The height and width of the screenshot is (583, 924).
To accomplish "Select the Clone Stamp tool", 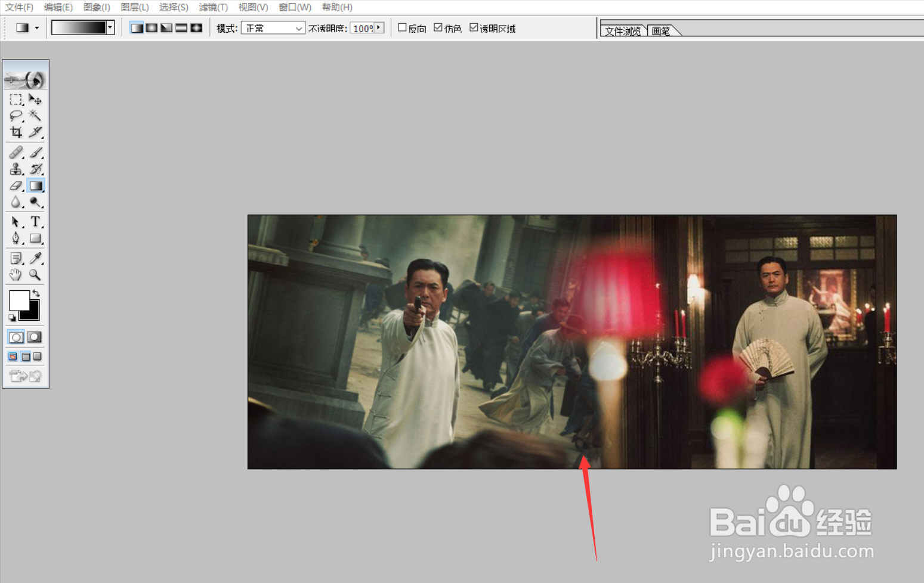I will click(x=16, y=169).
